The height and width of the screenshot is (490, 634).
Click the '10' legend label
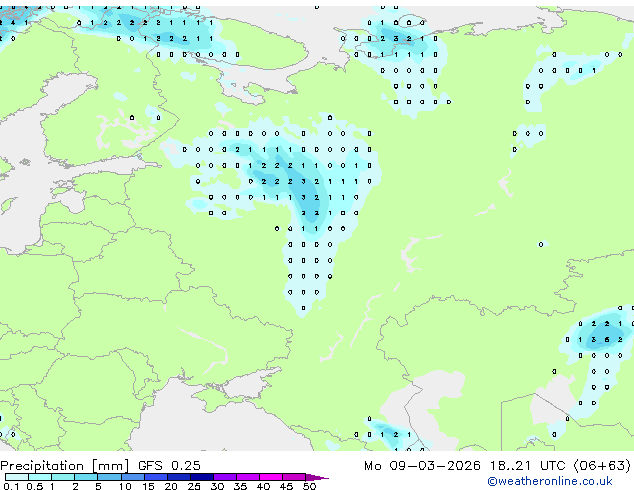point(125,486)
